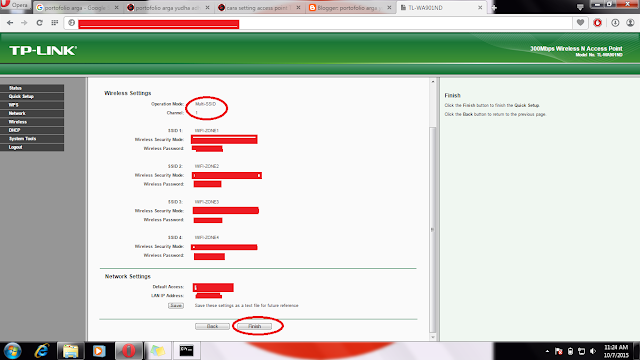The width and height of the screenshot is (640, 360).
Task: Open the Speed Dial grid icon
Action: [55, 23]
